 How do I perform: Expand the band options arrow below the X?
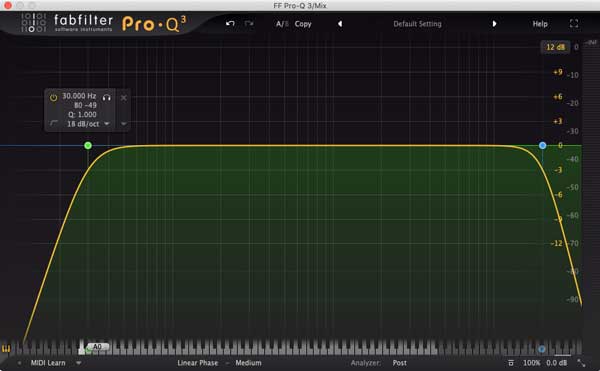point(124,124)
